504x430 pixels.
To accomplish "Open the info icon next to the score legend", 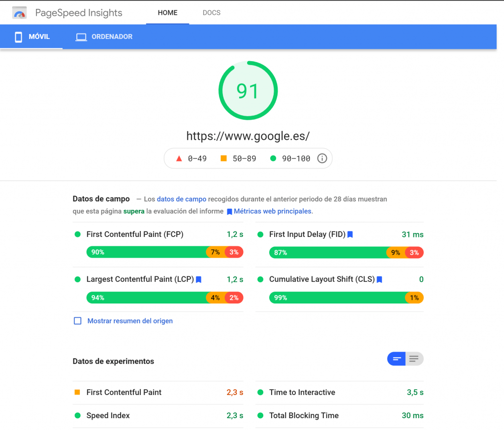I will click(x=322, y=158).
